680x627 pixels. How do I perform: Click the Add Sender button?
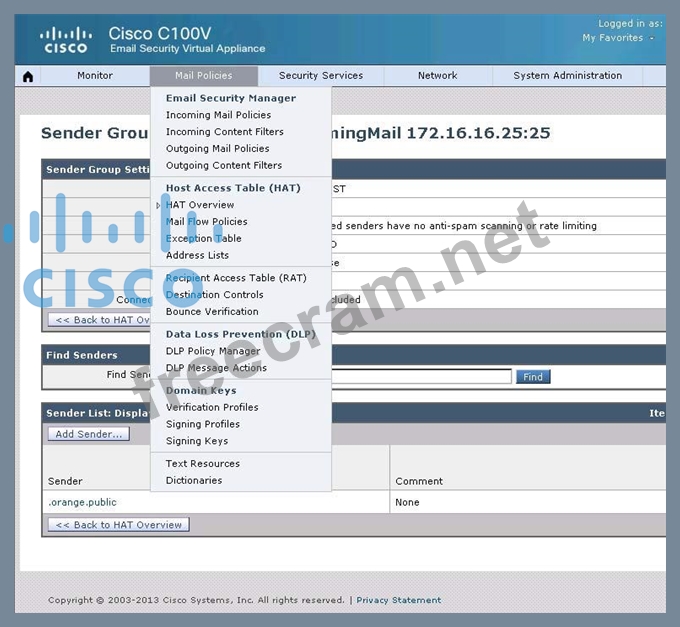pyautogui.click(x=88, y=434)
